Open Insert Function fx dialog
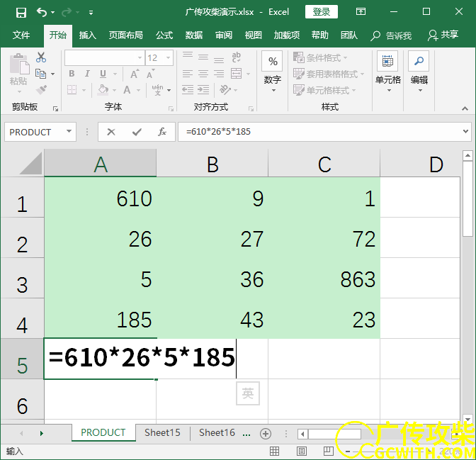Screen dimensions: 476x460 (162, 132)
